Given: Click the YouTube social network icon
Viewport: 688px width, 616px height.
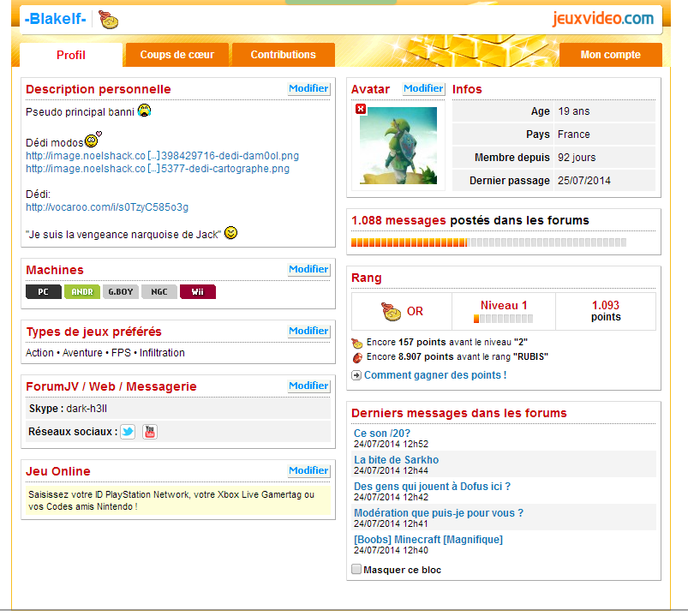Looking at the screenshot, I should tap(150, 432).
